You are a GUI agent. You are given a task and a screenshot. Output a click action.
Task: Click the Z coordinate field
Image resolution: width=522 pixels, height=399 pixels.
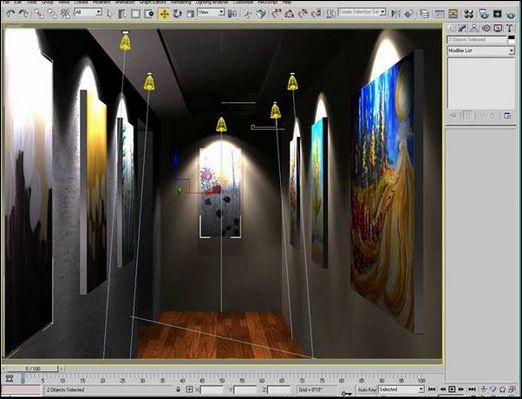click(279, 390)
